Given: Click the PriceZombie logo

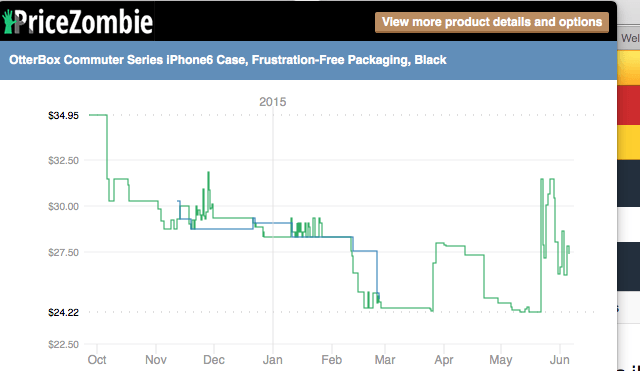Looking at the screenshot, I should tap(78, 21).
